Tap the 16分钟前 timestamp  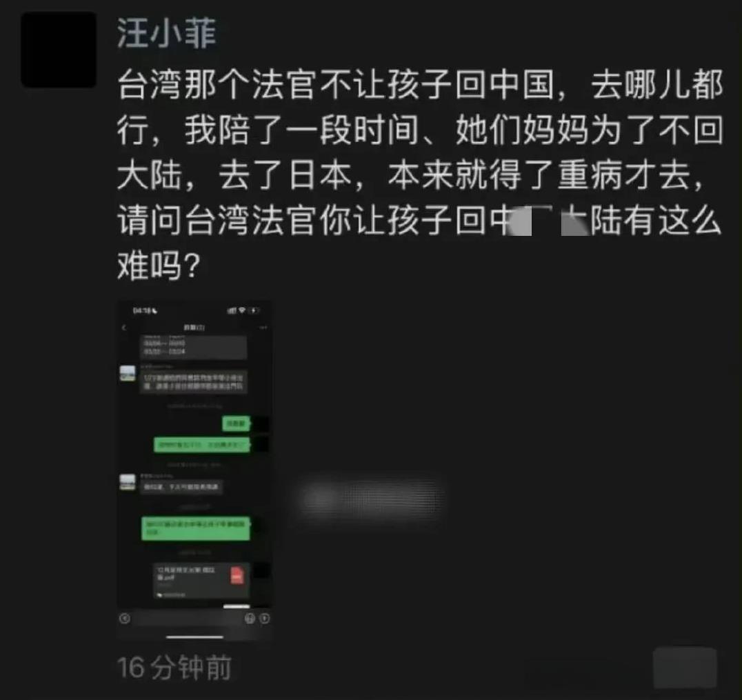click(x=174, y=668)
